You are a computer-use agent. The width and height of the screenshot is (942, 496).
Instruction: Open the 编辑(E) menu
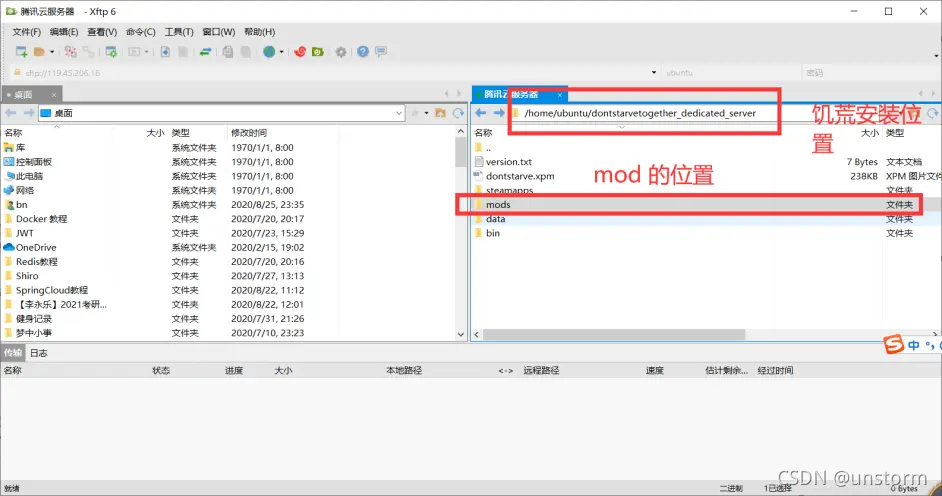pyautogui.click(x=64, y=32)
